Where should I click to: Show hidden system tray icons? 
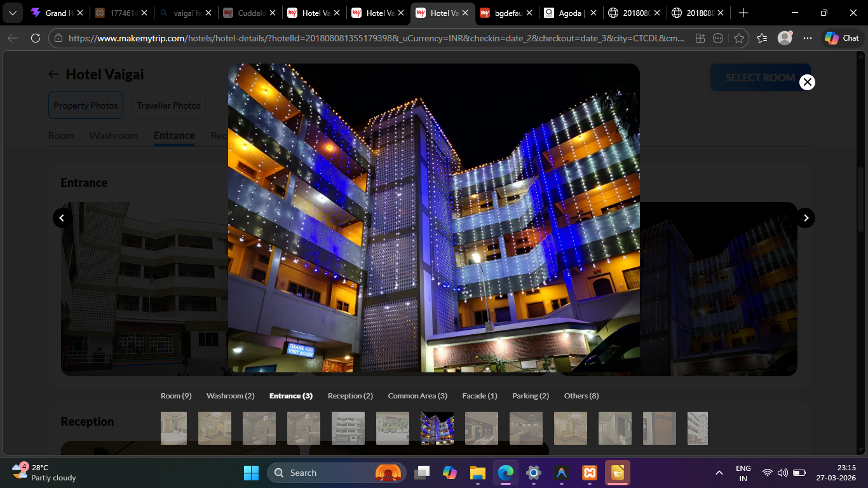point(719,473)
